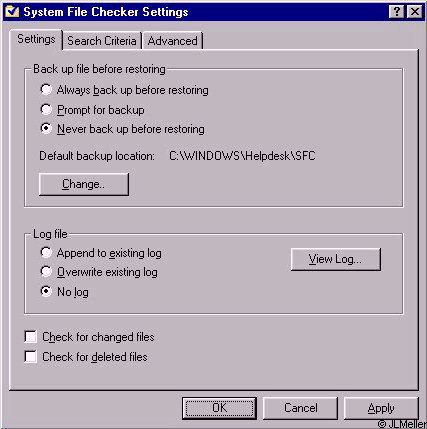
Task: Close the settings dialog with X
Action: (415, 12)
